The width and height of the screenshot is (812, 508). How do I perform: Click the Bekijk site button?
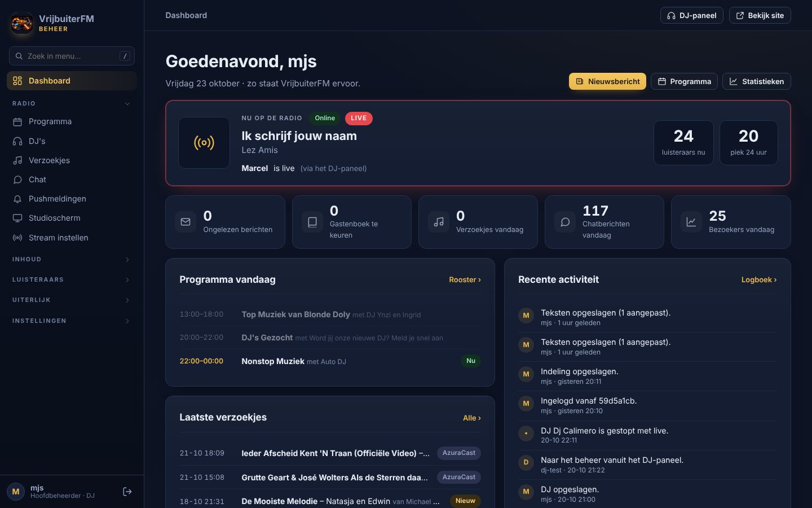[x=760, y=15]
